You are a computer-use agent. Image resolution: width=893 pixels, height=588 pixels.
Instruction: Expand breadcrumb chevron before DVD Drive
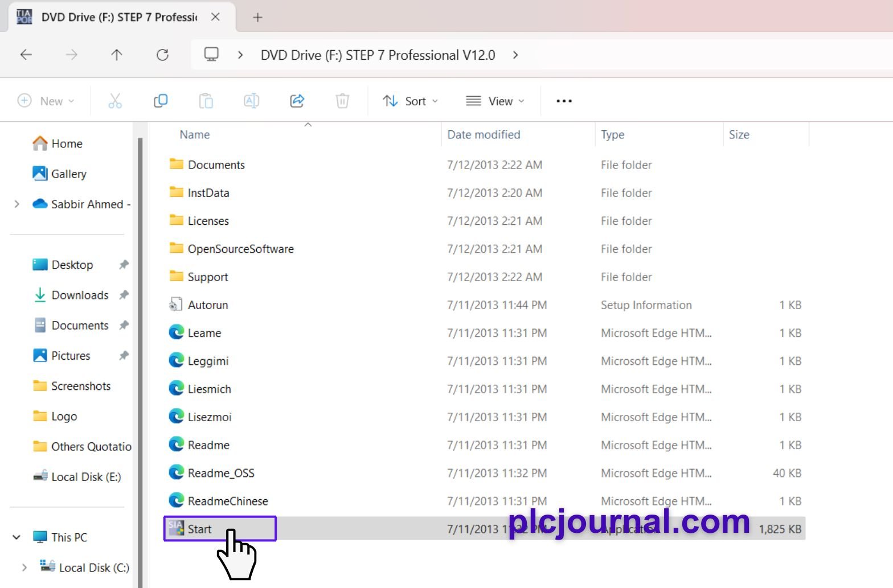(x=240, y=55)
